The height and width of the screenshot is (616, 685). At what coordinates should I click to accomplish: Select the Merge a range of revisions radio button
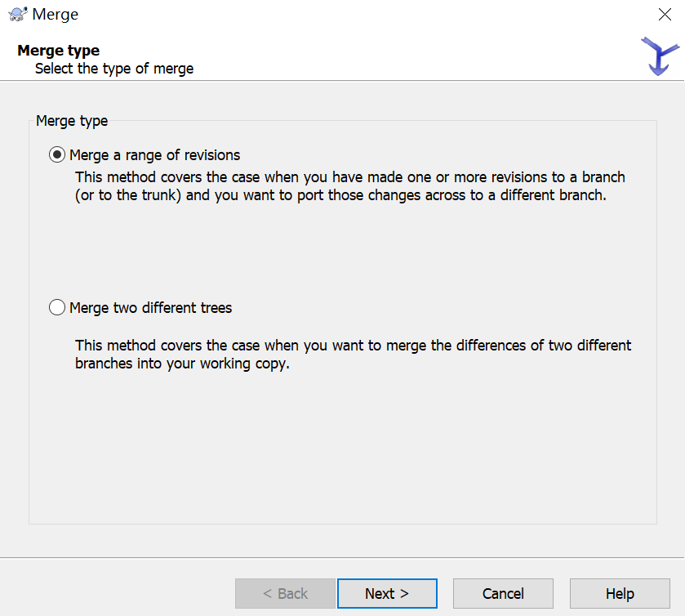coord(57,154)
